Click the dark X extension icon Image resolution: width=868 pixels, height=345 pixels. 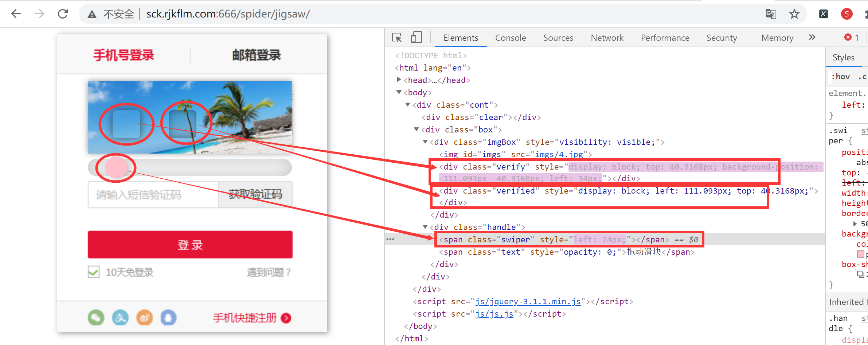click(824, 14)
